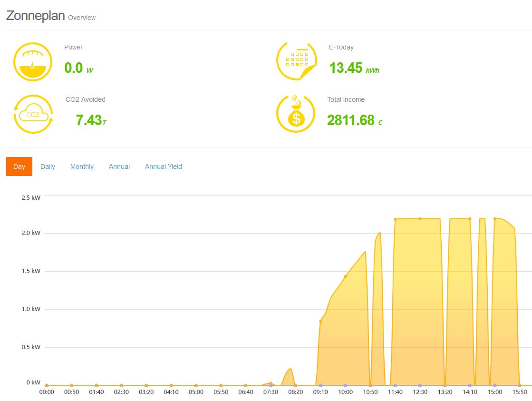Click the 13.45 kWh E-Today value

click(x=354, y=68)
